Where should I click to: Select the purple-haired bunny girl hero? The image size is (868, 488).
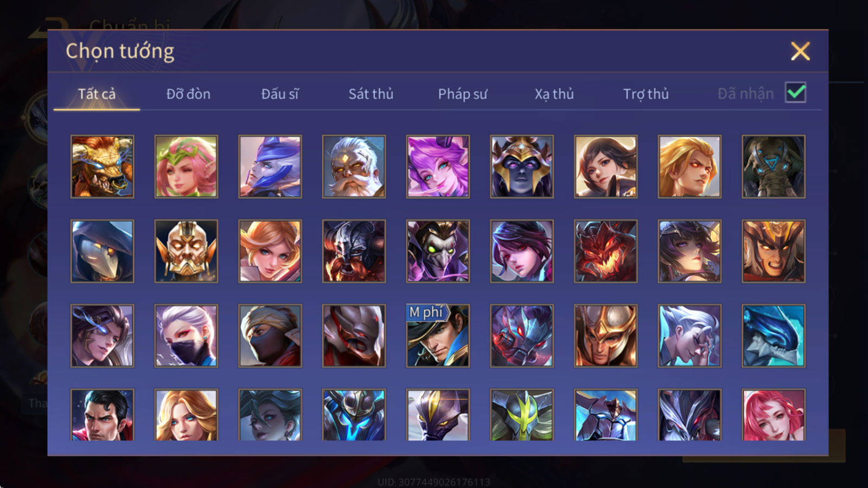438,166
